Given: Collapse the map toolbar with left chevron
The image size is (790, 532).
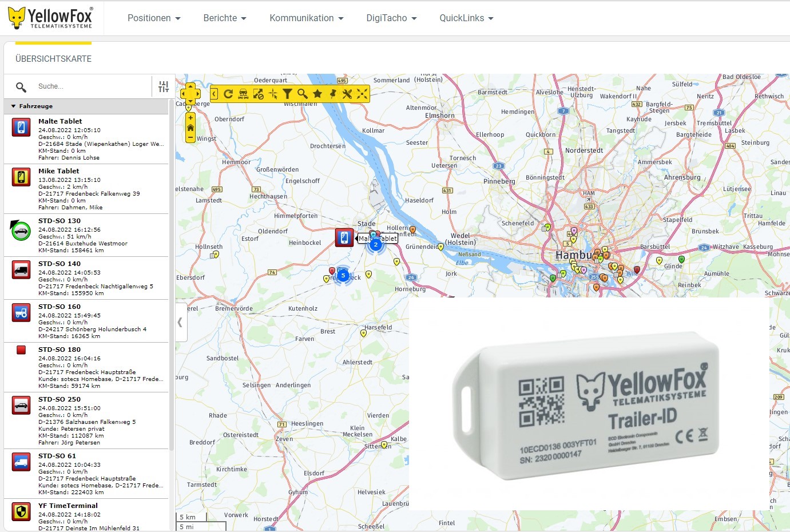Looking at the screenshot, I should 214,94.
